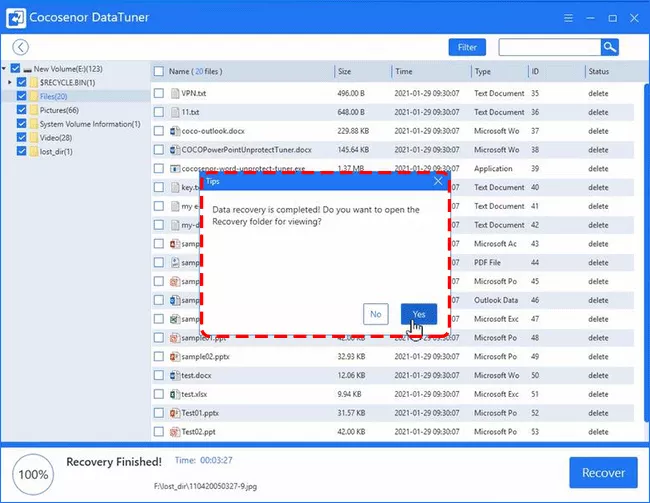Click the lost_dir(1) folder icon
This screenshot has width=650, height=503.
(x=34, y=151)
